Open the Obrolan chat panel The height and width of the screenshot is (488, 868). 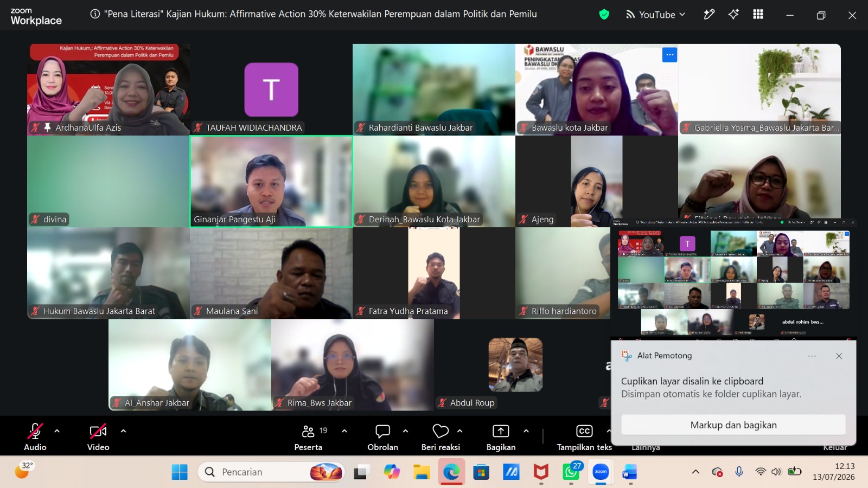383,436
